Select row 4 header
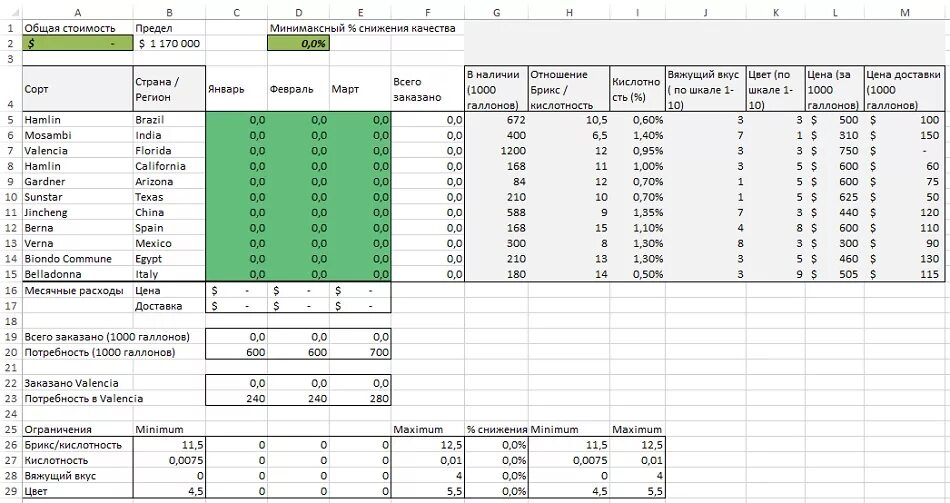 point(10,89)
